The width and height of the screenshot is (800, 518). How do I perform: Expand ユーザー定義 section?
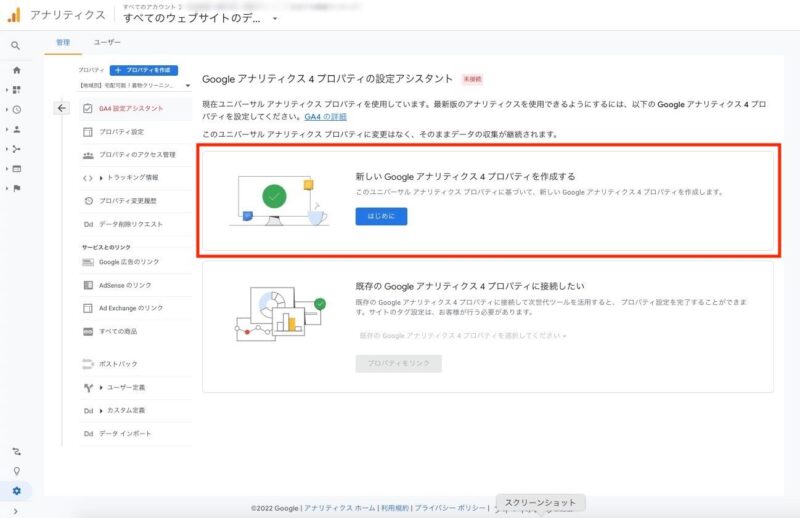tap(101, 387)
